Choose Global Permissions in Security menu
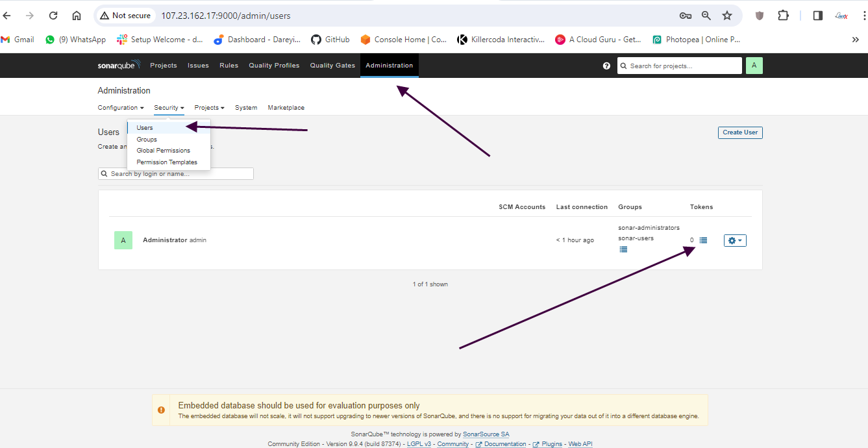The width and height of the screenshot is (868, 448). [x=163, y=151]
